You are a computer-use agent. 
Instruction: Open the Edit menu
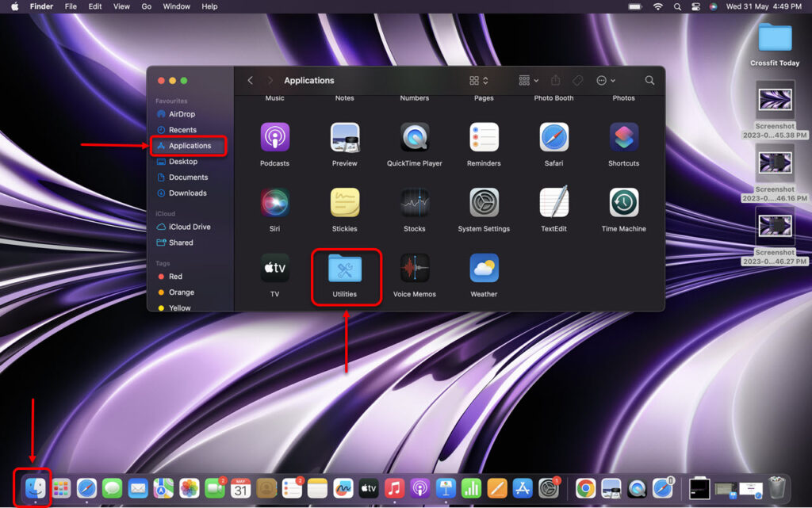click(x=95, y=6)
